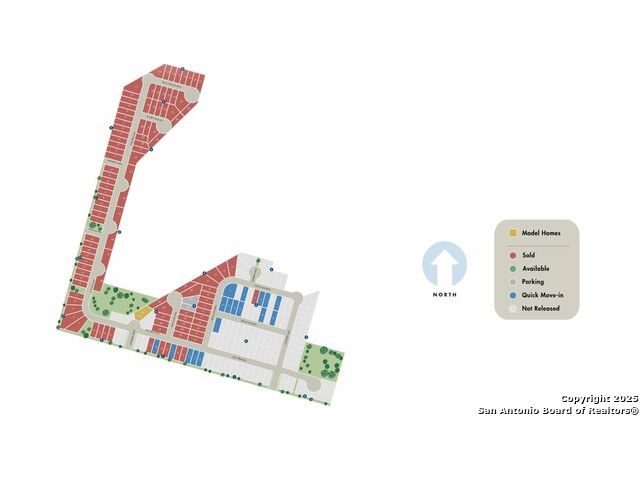
Task: Click the Available legend text
Action: [x=535, y=268]
